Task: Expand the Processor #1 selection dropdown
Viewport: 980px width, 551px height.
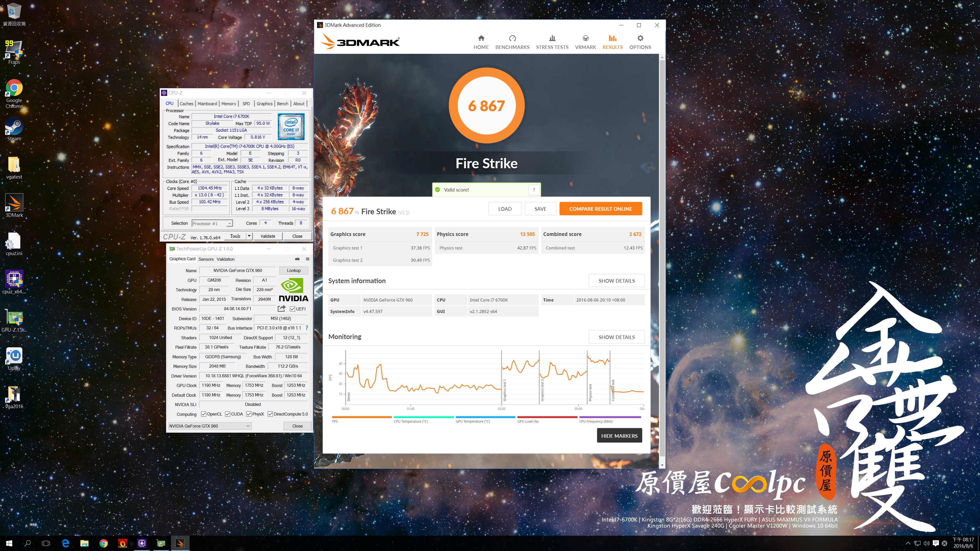Action: coord(229,224)
